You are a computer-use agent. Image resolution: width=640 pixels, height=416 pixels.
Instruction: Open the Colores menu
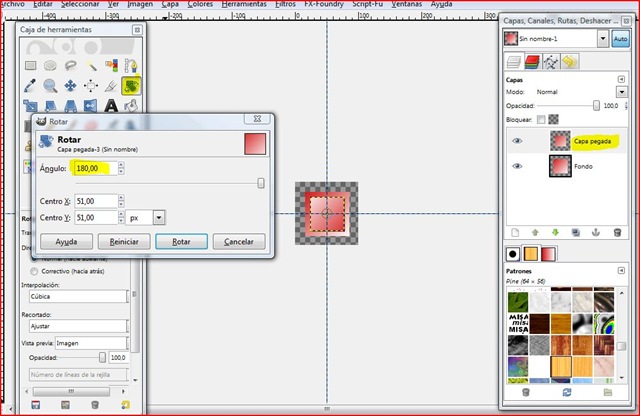point(200,4)
